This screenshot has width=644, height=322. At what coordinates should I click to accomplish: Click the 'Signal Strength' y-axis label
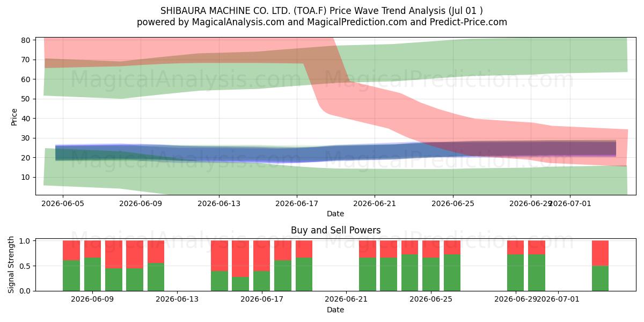[12, 265]
